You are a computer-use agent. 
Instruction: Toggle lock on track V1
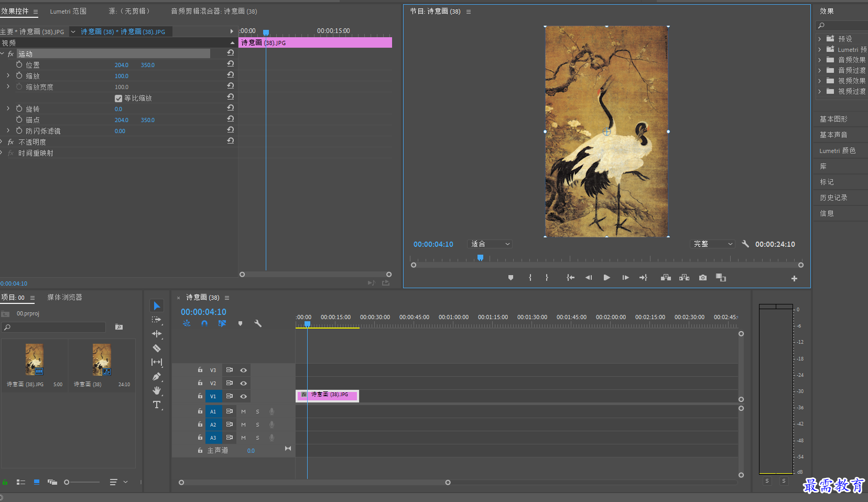tap(200, 396)
